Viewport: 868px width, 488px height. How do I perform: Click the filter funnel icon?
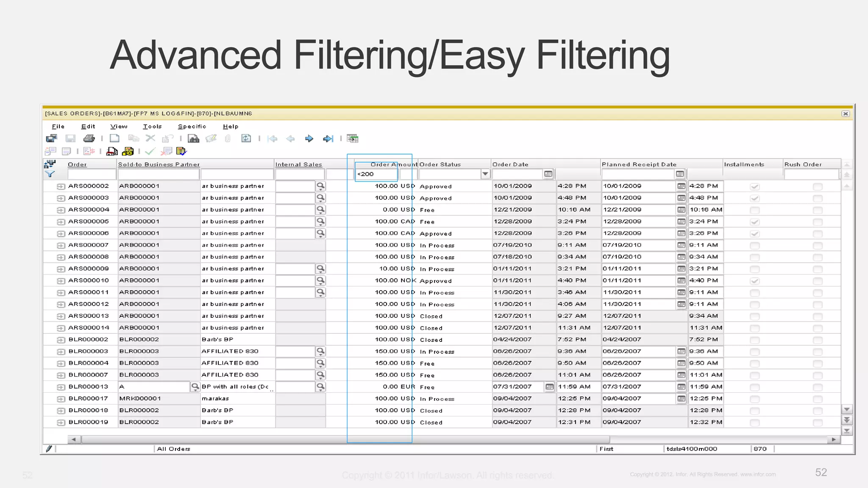(50, 174)
